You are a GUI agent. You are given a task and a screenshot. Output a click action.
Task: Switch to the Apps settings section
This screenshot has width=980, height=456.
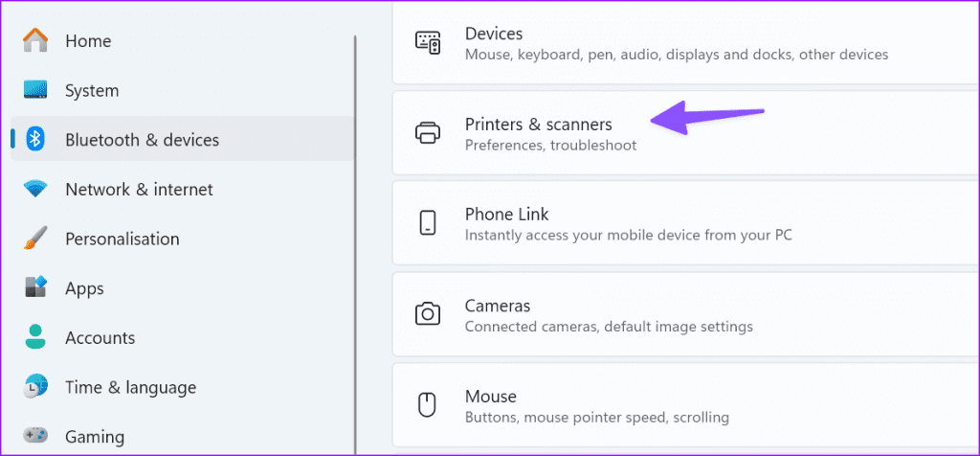click(84, 288)
